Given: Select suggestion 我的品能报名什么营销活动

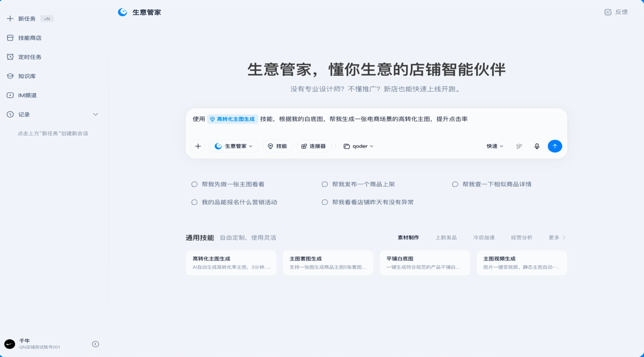Looking at the screenshot, I should click(234, 202).
